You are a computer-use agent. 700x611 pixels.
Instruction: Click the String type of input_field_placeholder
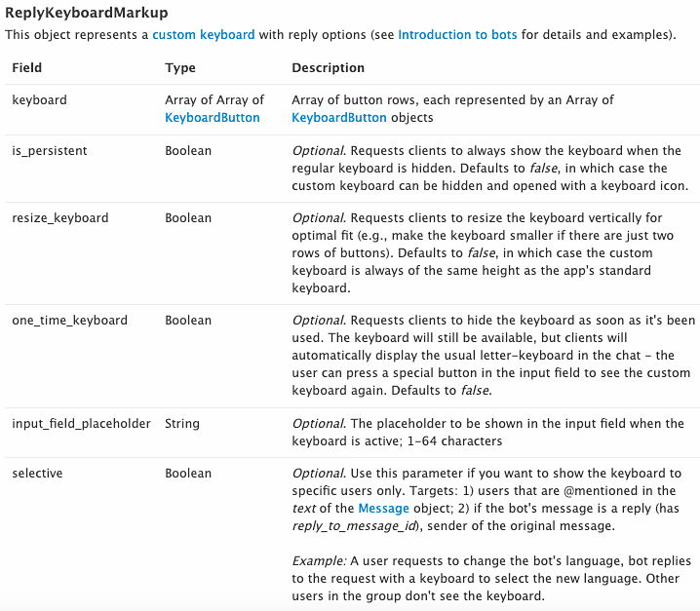[x=182, y=423]
